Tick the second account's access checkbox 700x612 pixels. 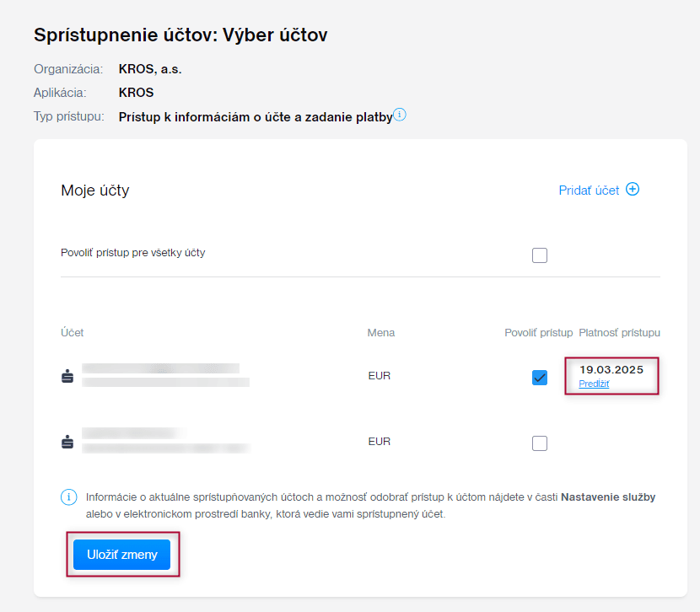coord(540,443)
